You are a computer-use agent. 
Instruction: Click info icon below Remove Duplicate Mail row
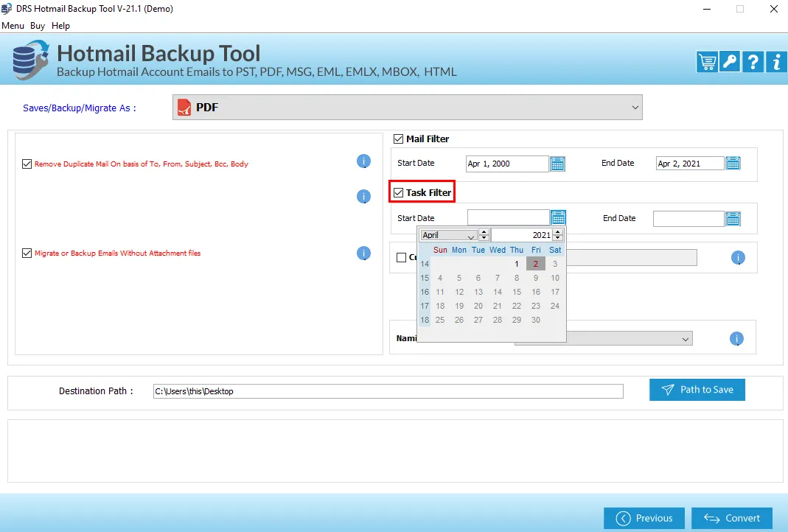pos(364,197)
